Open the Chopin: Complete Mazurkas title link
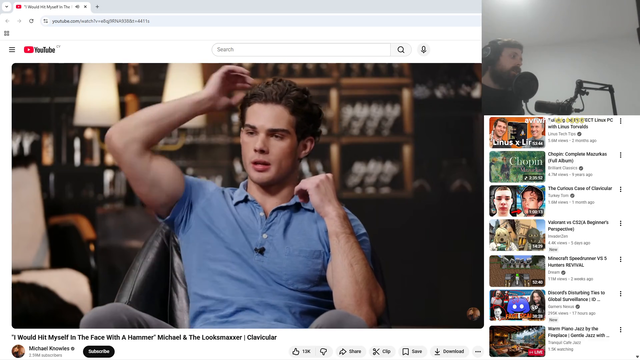 [x=577, y=158]
